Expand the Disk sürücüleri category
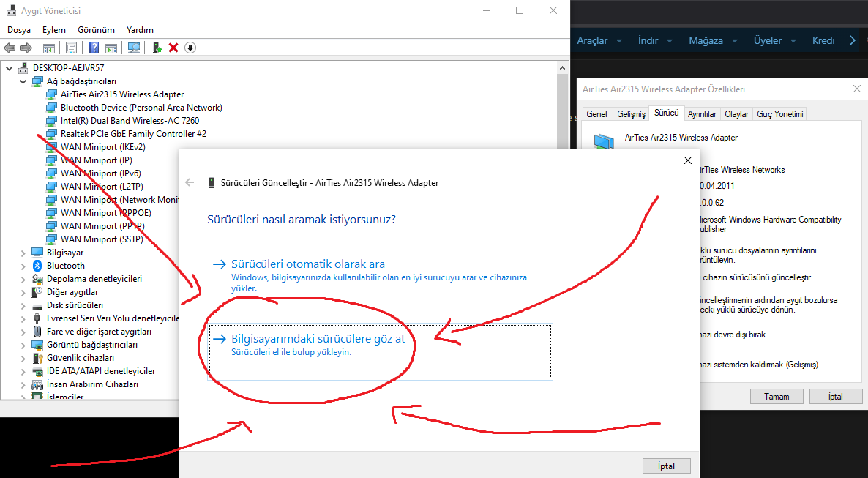 coord(23,305)
